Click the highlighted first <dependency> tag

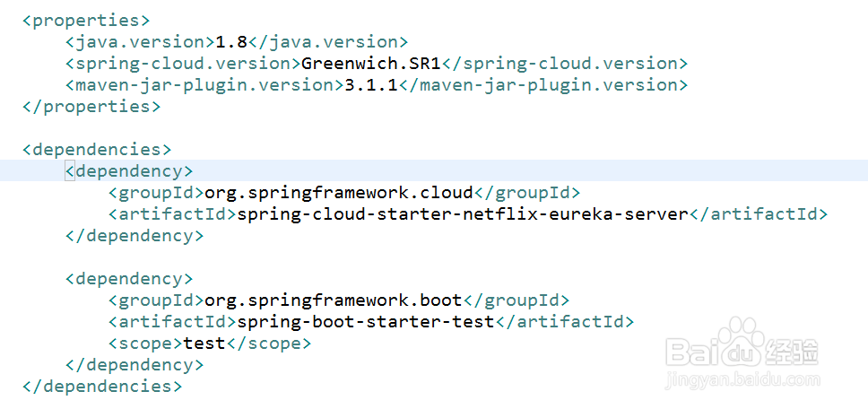point(129,171)
